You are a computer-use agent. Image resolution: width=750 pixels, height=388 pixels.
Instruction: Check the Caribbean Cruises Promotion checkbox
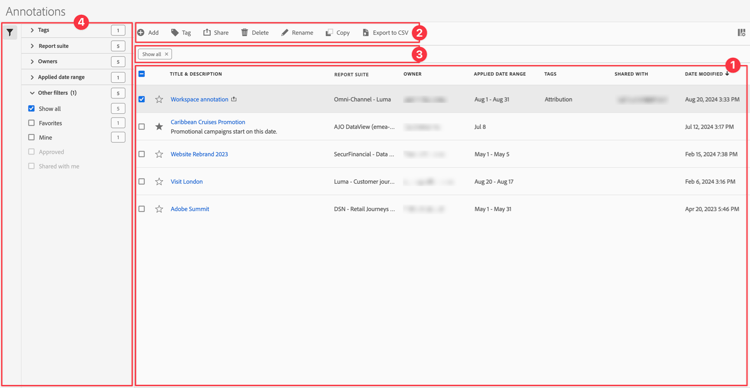[x=142, y=127]
